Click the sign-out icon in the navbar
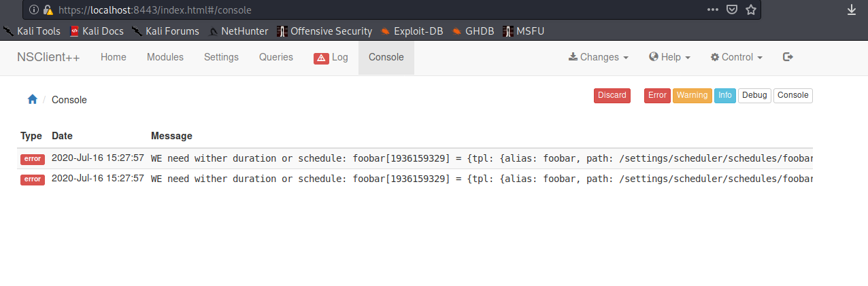 pyautogui.click(x=788, y=57)
